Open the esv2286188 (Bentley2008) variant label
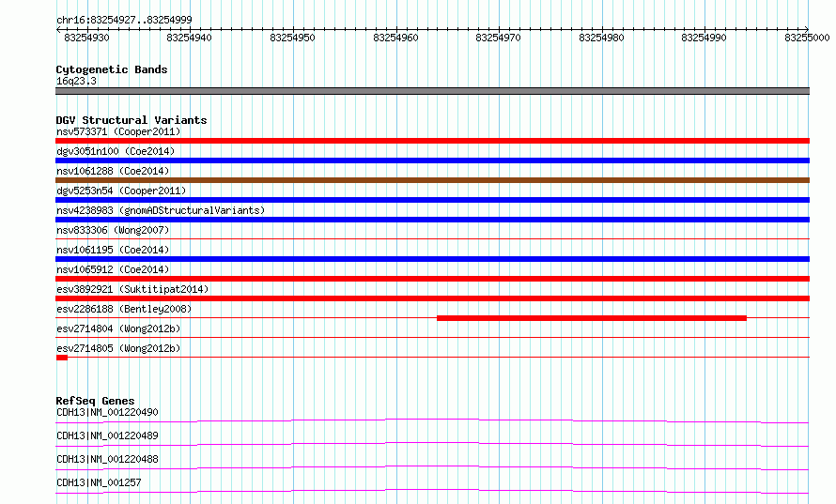The width and height of the screenshot is (836, 504). click(124, 309)
